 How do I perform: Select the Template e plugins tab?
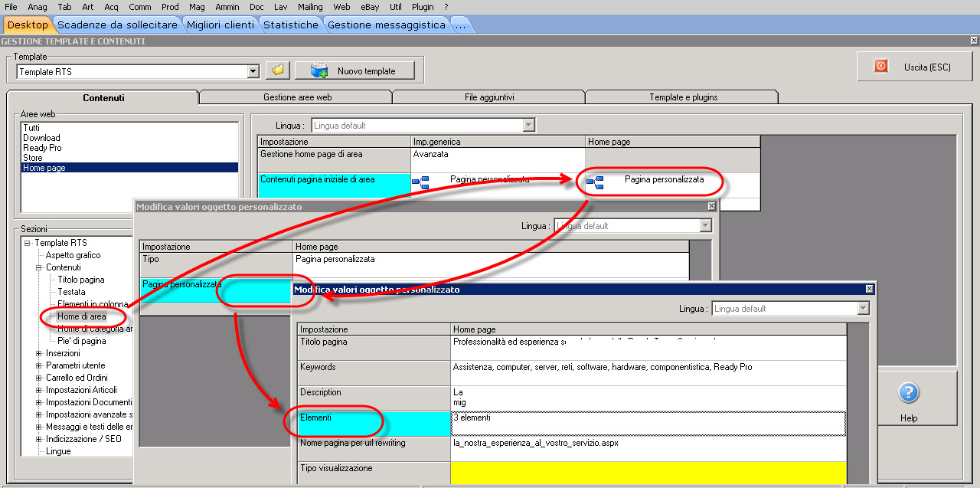pos(683,97)
